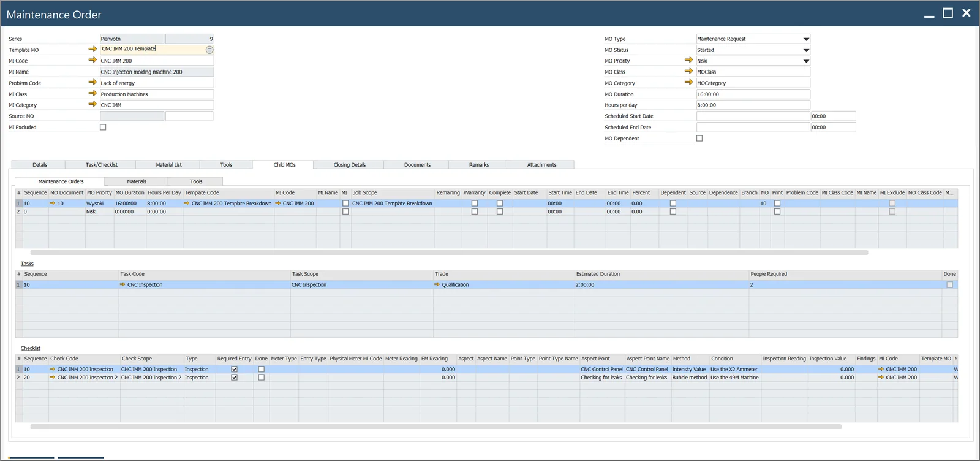Expand the MO Priority dropdown

tap(806, 61)
